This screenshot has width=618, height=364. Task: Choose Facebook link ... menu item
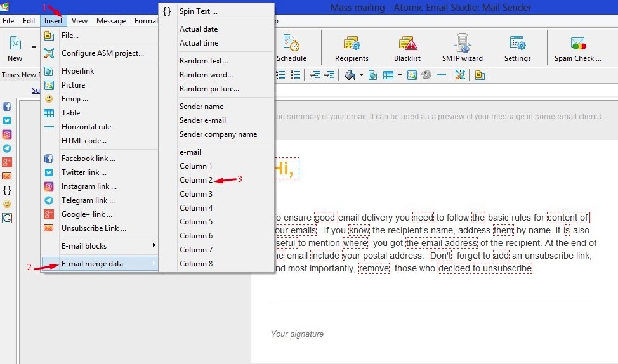[100, 159]
